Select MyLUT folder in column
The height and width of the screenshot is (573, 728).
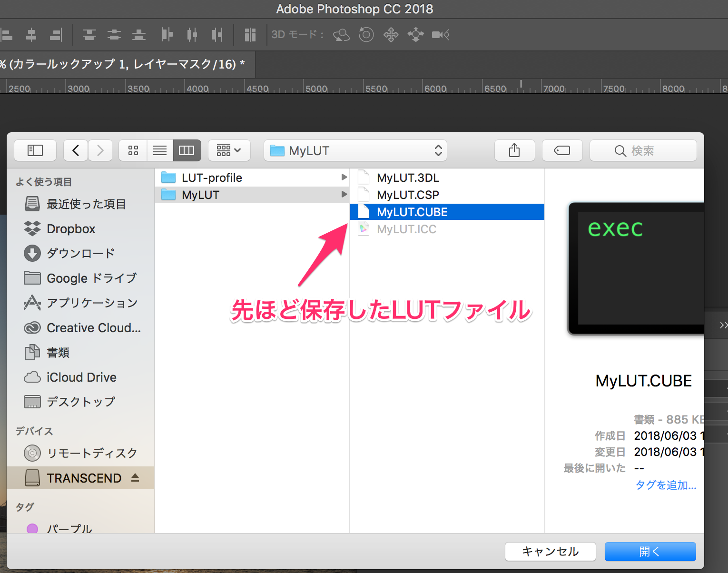click(x=252, y=195)
